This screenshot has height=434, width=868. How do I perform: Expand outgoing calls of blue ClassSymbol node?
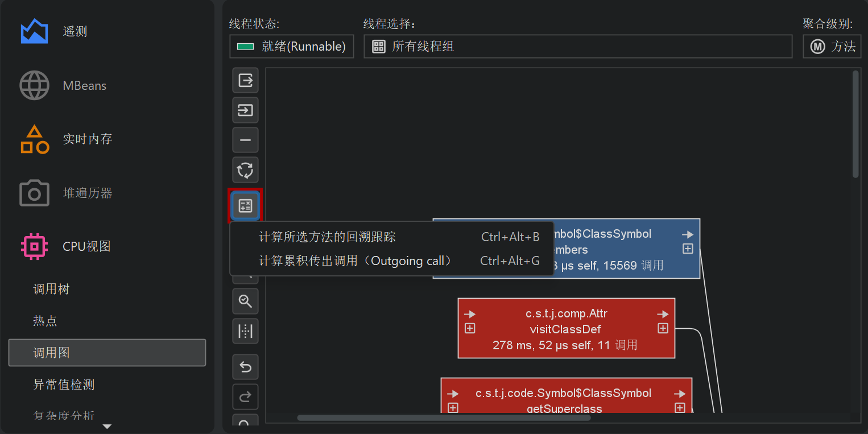pyautogui.click(x=688, y=249)
